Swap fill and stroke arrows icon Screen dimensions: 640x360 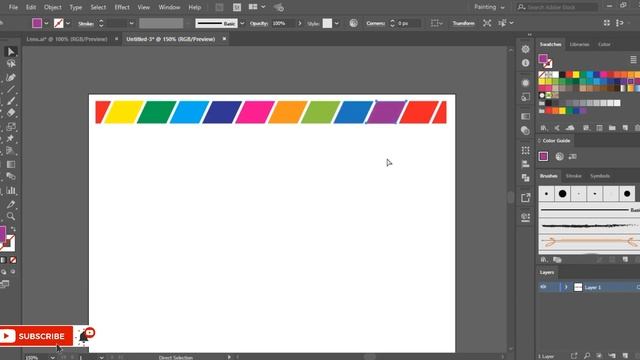13,229
